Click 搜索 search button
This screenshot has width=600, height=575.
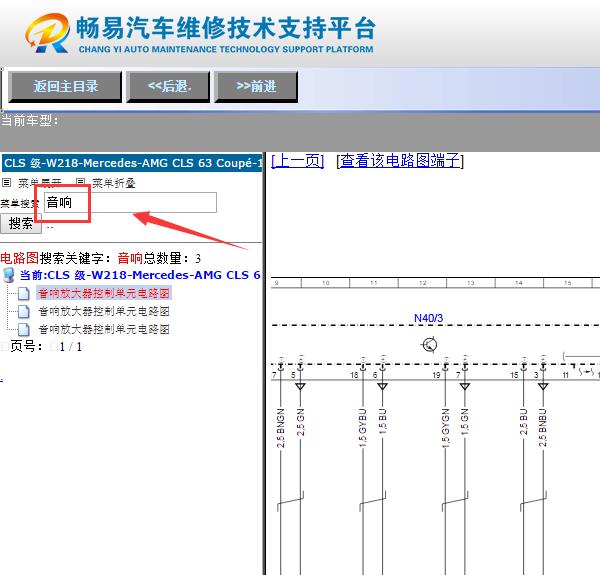(21, 223)
